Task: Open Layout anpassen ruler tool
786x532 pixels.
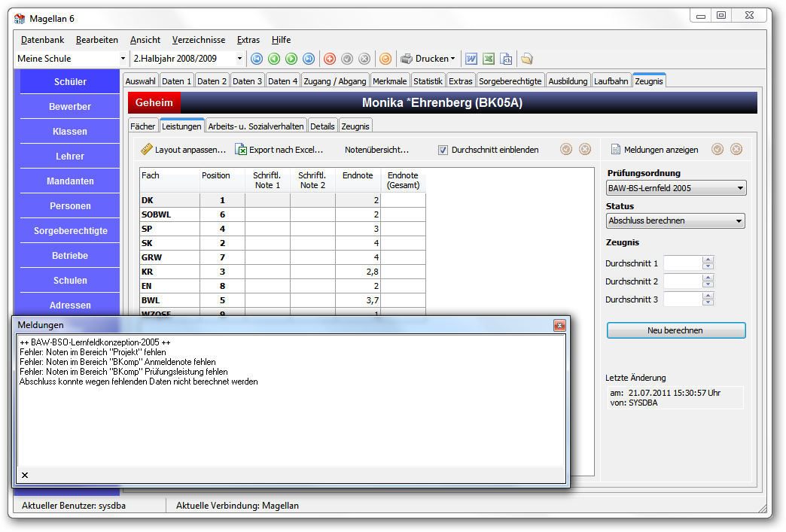Action: (146, 149)
